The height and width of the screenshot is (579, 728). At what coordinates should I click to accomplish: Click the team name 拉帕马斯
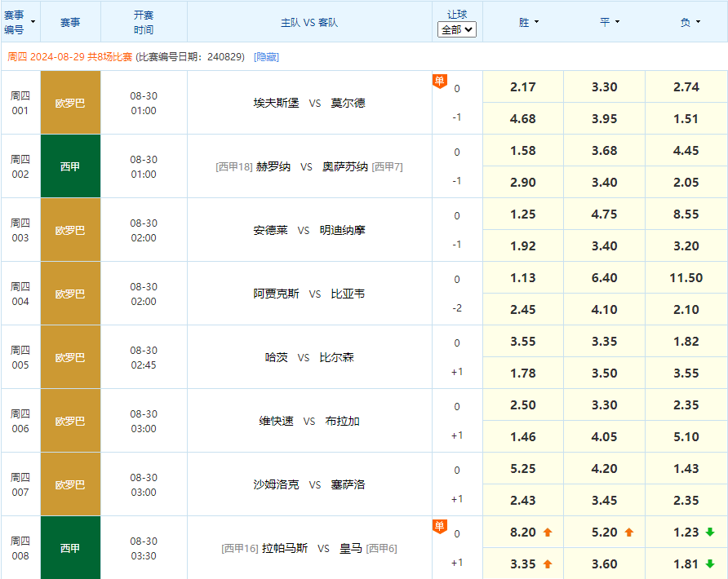point(285,548)
